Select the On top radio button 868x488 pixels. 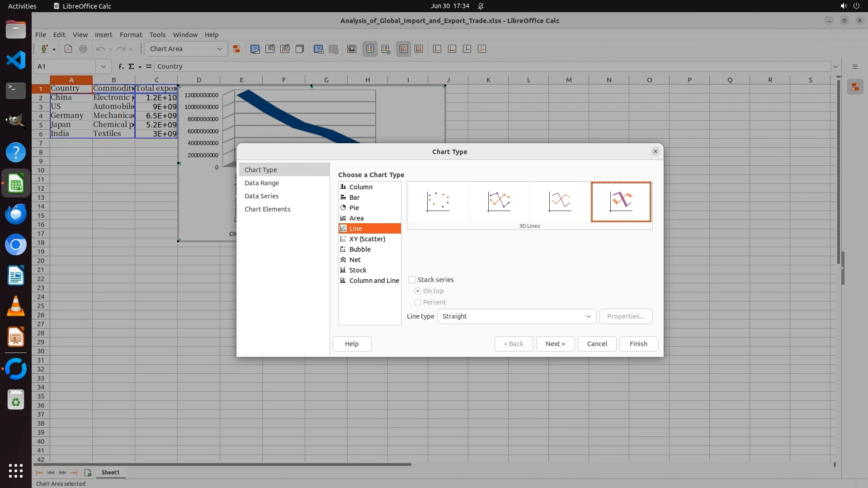coord(418,291)
